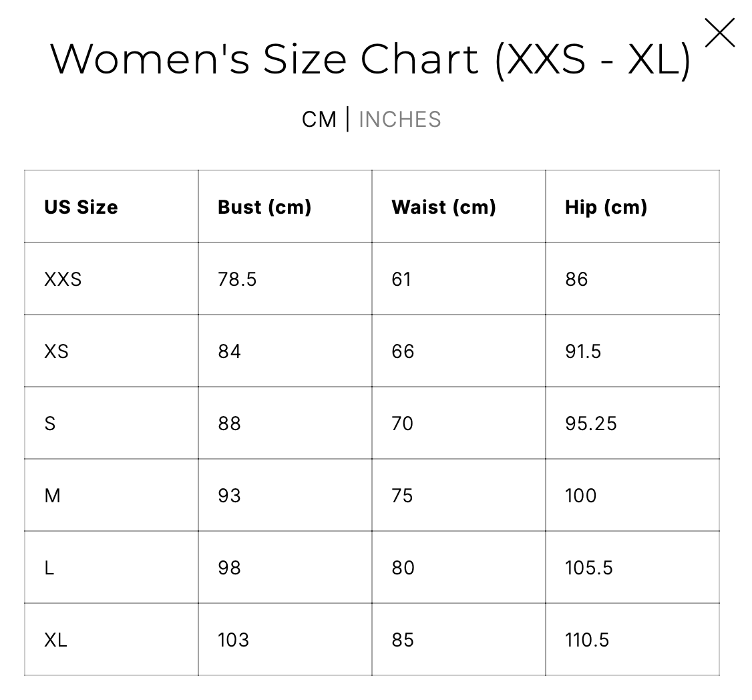Click the Waist (cm) column header
This screenshot has height=700, width=752.
tap(443, 207)
